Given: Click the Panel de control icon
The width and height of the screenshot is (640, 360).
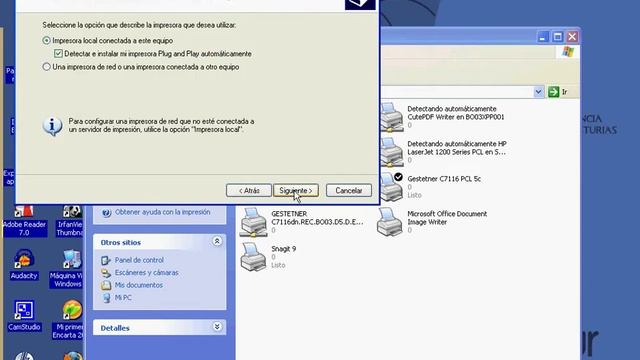Looking at the screenshot, I should pos(106,260).
